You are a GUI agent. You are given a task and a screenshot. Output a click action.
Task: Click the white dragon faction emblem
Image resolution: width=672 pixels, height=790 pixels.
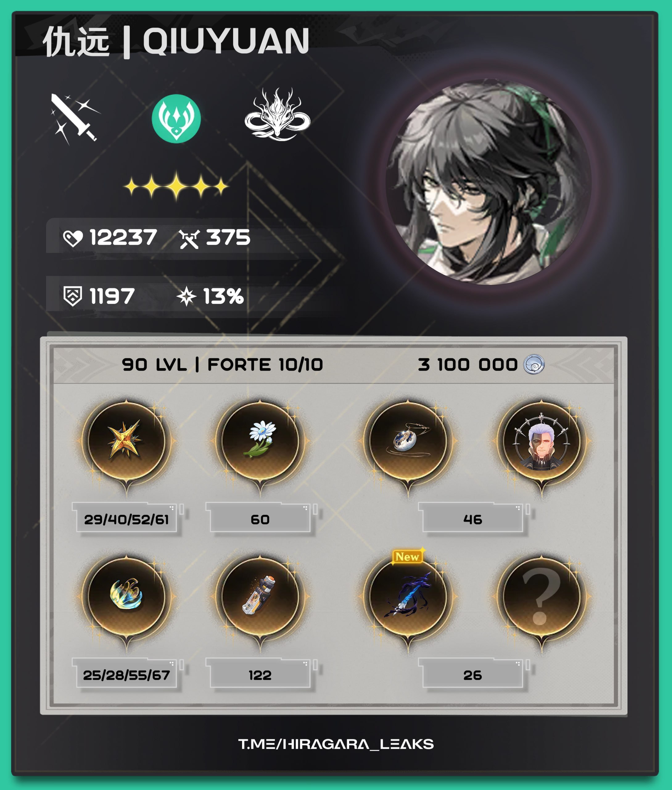tap(277, 114)
